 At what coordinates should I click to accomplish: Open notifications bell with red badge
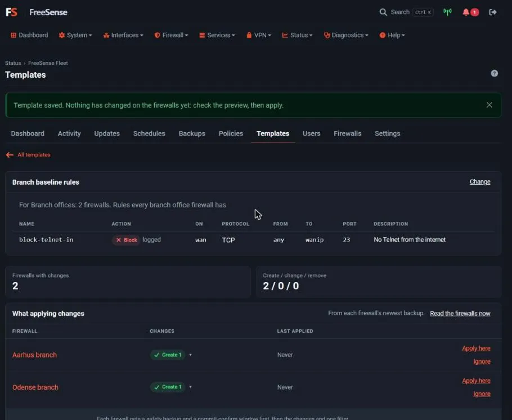pyautogui.click(x=470, y=12)
